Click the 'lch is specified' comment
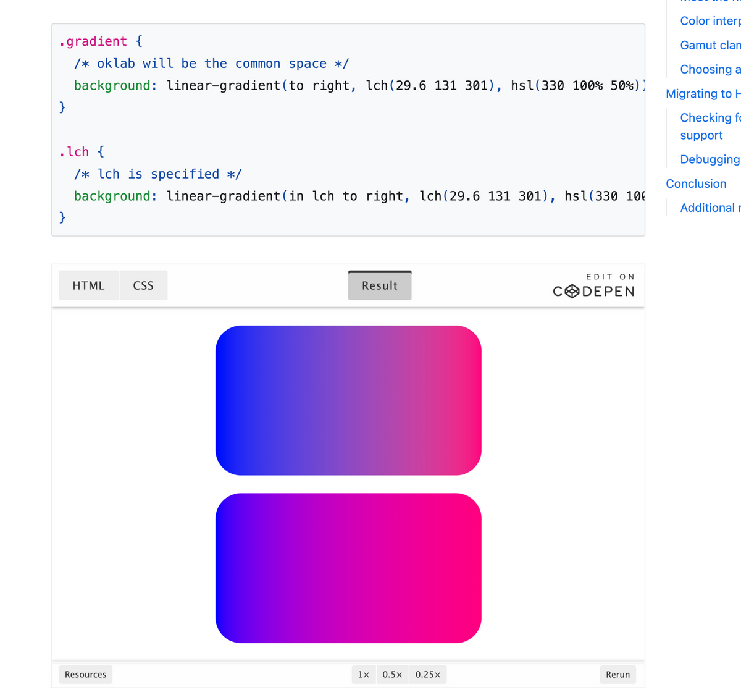Viewport: 741px width, 700px height. pos(158,174)
